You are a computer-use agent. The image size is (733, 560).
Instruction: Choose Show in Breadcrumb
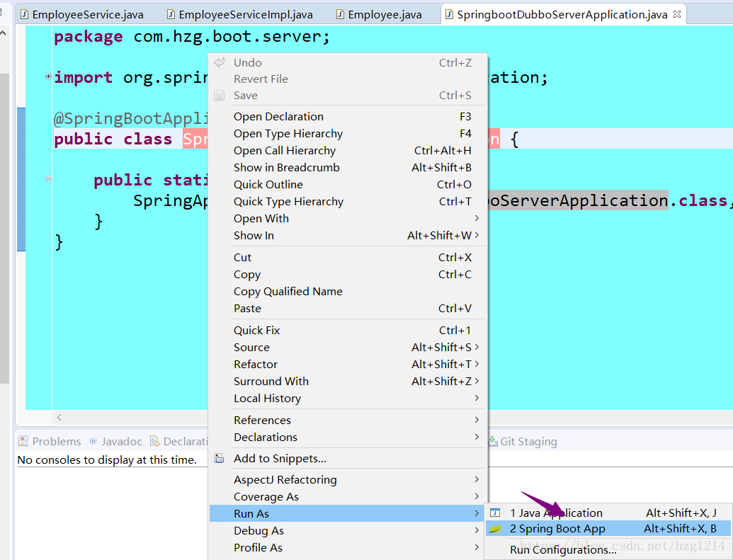pyautogui.click(x=348, y=167)
